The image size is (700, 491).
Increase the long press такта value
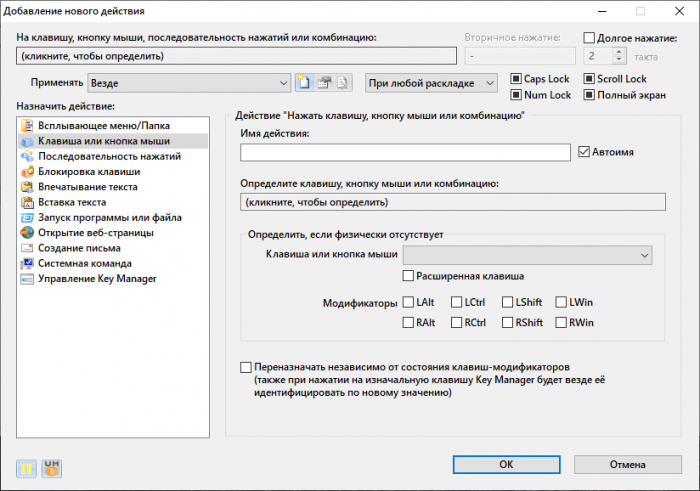pyautogui.click(x=618, y=52)
